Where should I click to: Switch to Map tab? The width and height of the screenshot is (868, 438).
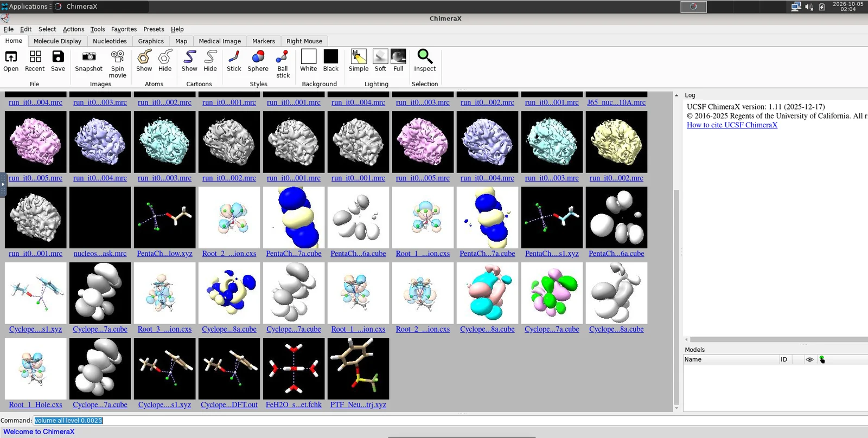tap(181, 41)
